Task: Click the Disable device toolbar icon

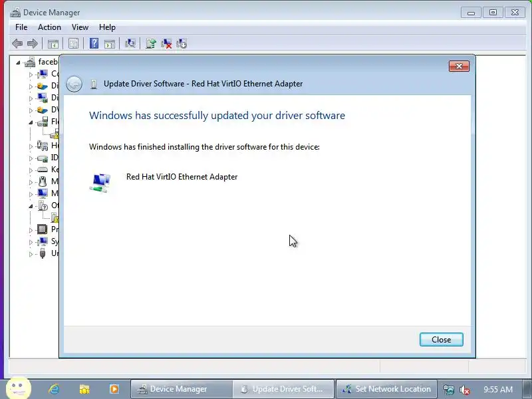Action: coord(182,43)
